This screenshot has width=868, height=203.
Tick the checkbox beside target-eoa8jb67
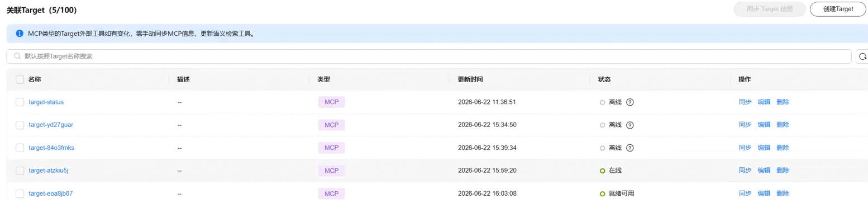20,193
